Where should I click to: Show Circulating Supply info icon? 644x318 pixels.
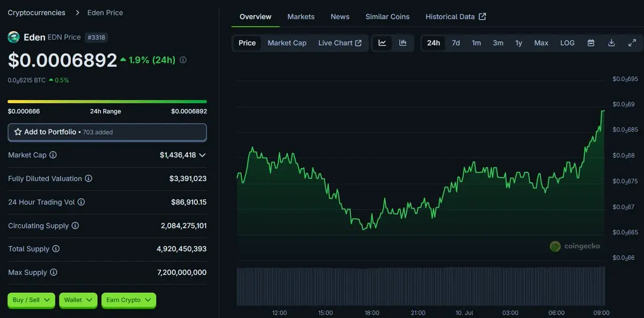pos(75,226)
